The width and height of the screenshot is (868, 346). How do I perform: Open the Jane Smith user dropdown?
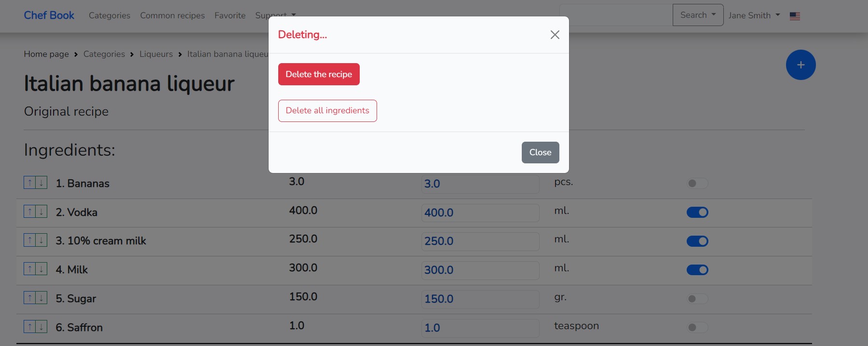point(754,15)
